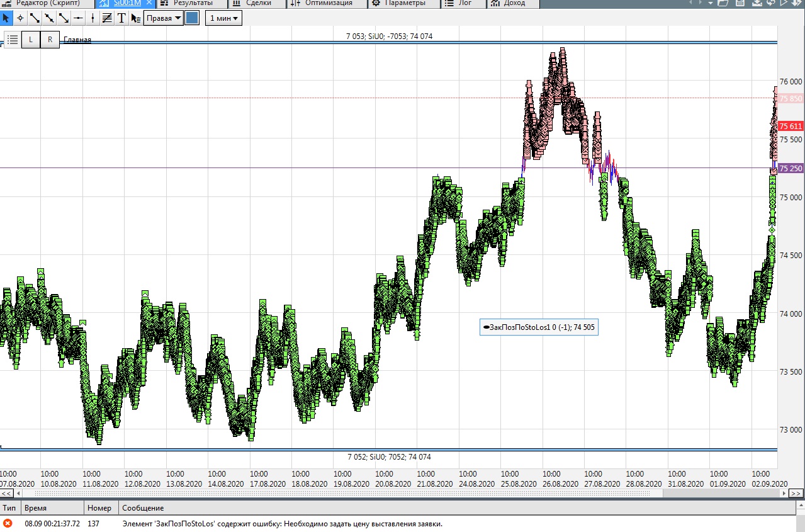Click the Сообщение column header
The image size is (805, 532).
[143, 507]
